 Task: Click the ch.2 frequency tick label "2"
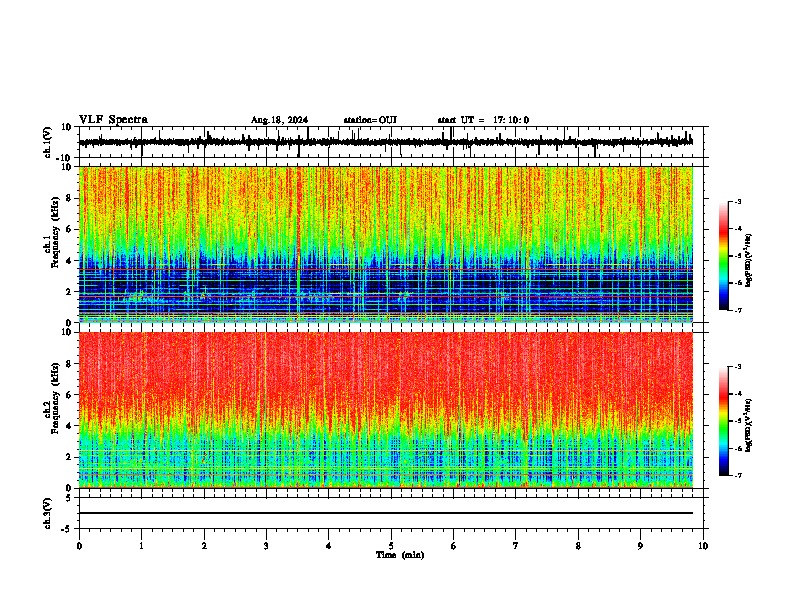pos(69,457)
